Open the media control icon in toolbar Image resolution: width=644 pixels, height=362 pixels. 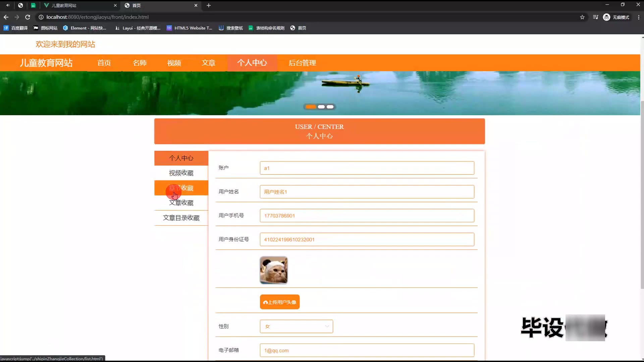click(595, 17)
